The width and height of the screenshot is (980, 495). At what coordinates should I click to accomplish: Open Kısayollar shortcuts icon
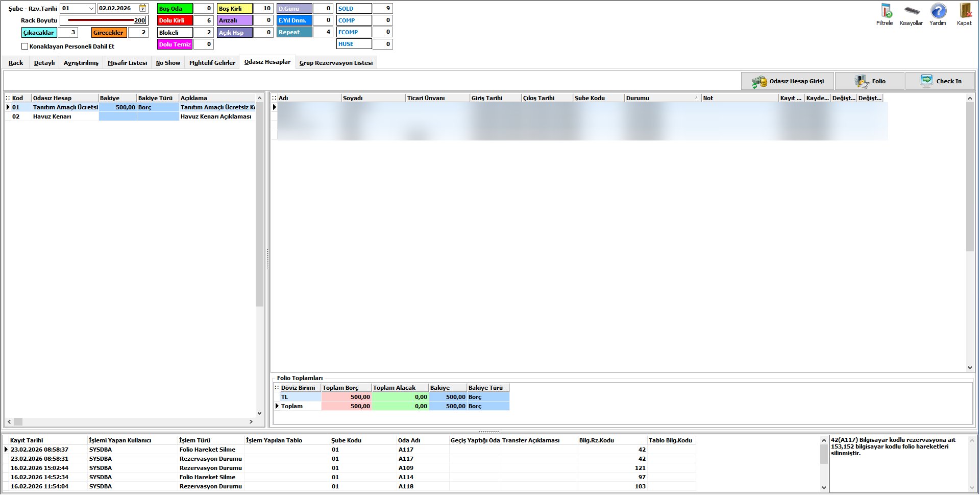[912, 11]
